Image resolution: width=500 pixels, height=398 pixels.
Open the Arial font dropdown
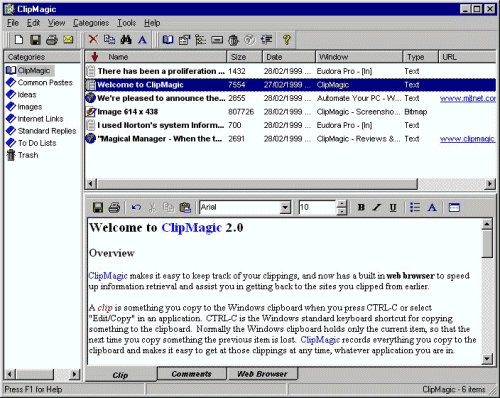pyautogui.click(x=285, y=207)
